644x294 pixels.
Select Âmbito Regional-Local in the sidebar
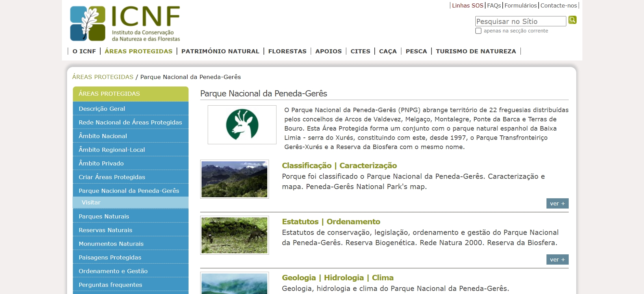[x=131, y=149]
